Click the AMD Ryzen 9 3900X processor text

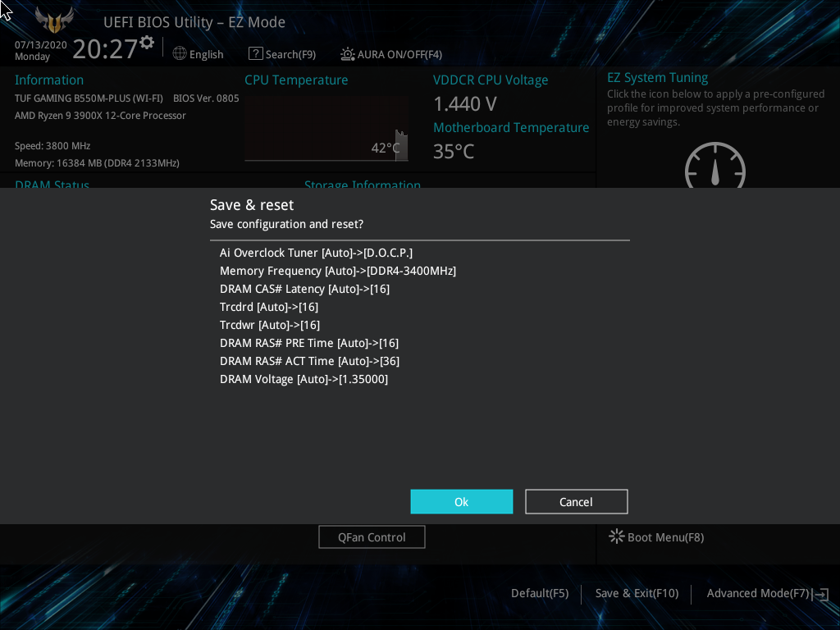(100, 116)
